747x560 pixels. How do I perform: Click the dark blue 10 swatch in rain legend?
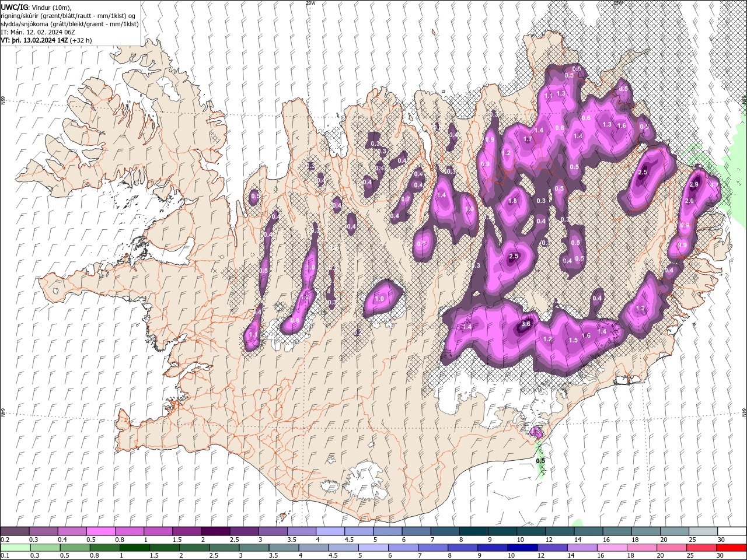523,548
